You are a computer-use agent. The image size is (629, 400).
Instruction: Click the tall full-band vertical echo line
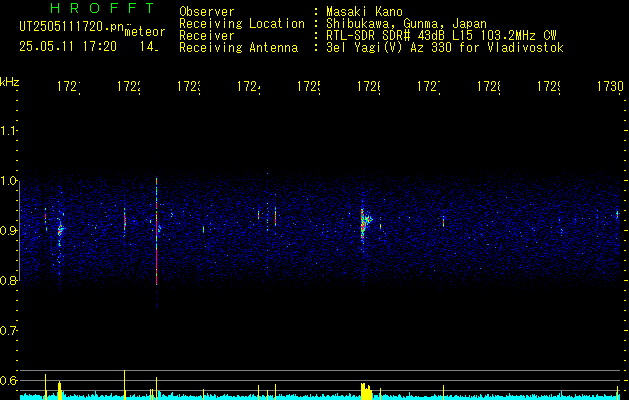[x=156, y=231]
